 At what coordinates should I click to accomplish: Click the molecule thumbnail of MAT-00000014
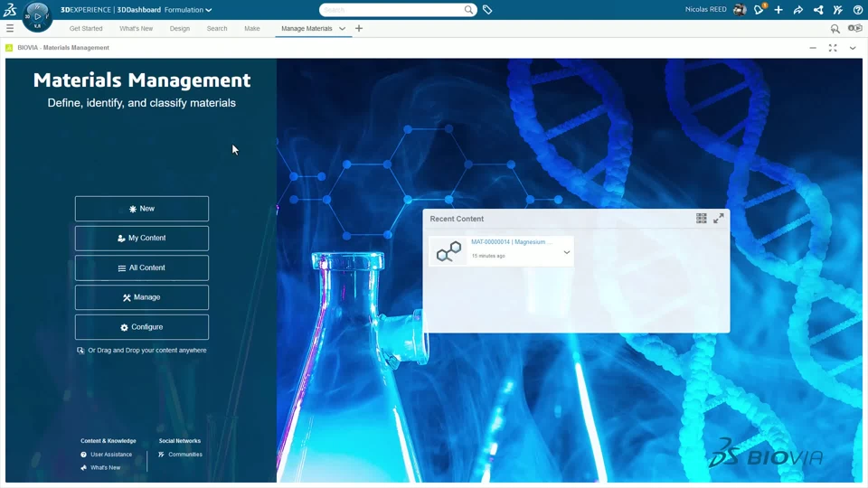[448, 251]
